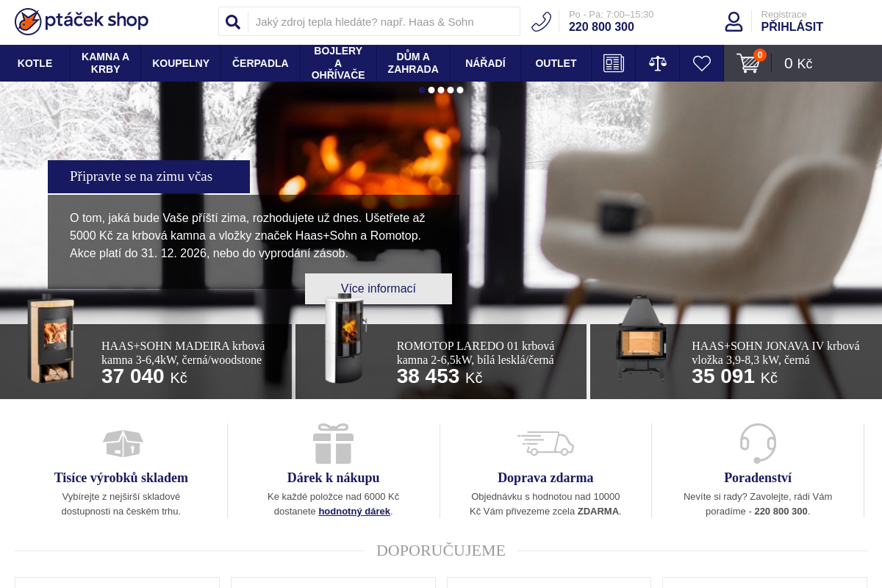Open the KOTLE menu
882x588 pixels.
coord(35,63)
